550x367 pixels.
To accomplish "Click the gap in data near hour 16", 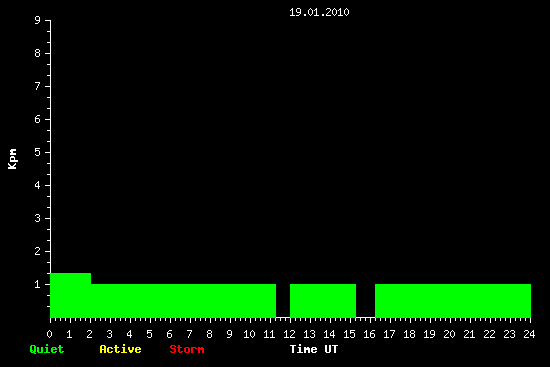I will coord(365,301).
